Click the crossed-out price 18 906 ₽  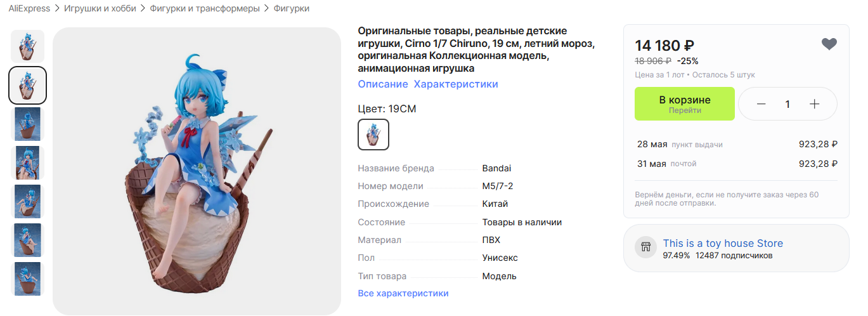pyautogui.click(x=653, y=61)
